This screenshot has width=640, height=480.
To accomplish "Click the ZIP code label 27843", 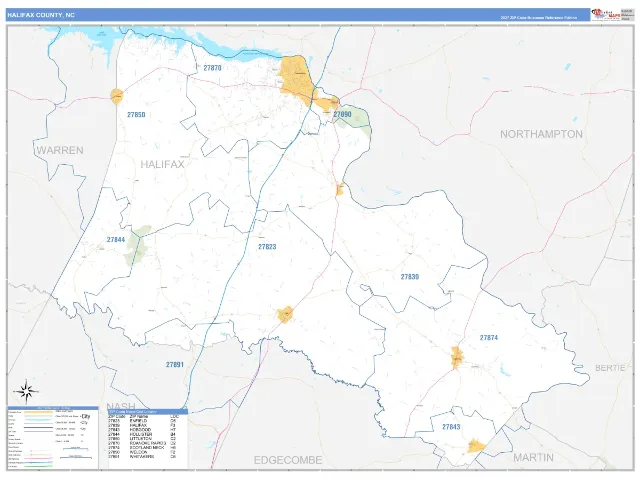I will (451, 427).
